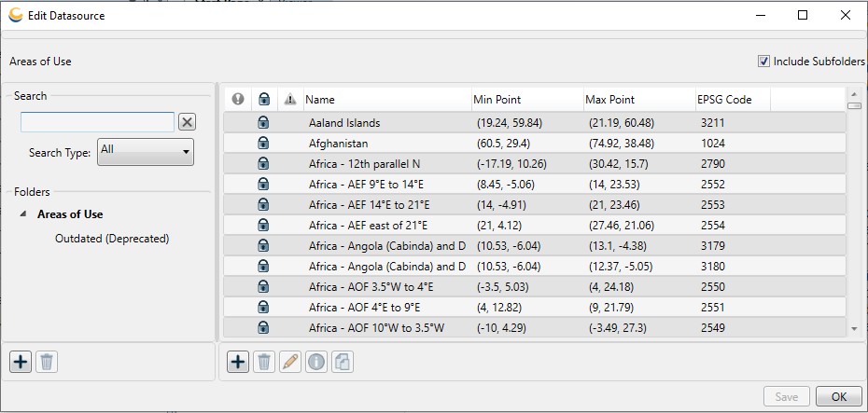Screen dimensions: 868x413
Task: Add a new area of use entry
Action: [238, 362]
